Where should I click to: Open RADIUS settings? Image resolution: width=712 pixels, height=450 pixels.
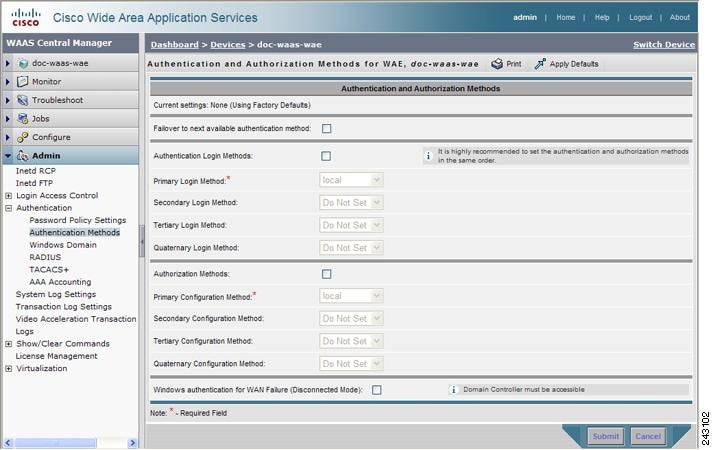click(45, 257)
